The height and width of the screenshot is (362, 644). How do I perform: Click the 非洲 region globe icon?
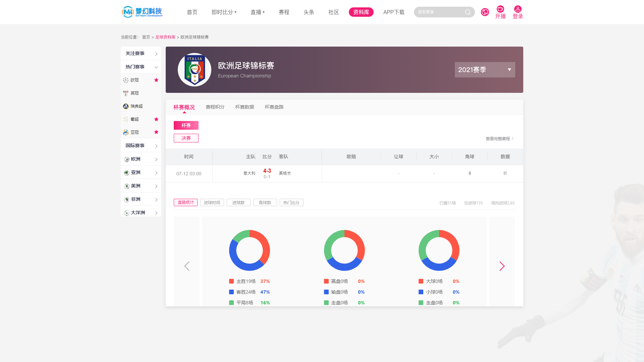tap(127, 200)
